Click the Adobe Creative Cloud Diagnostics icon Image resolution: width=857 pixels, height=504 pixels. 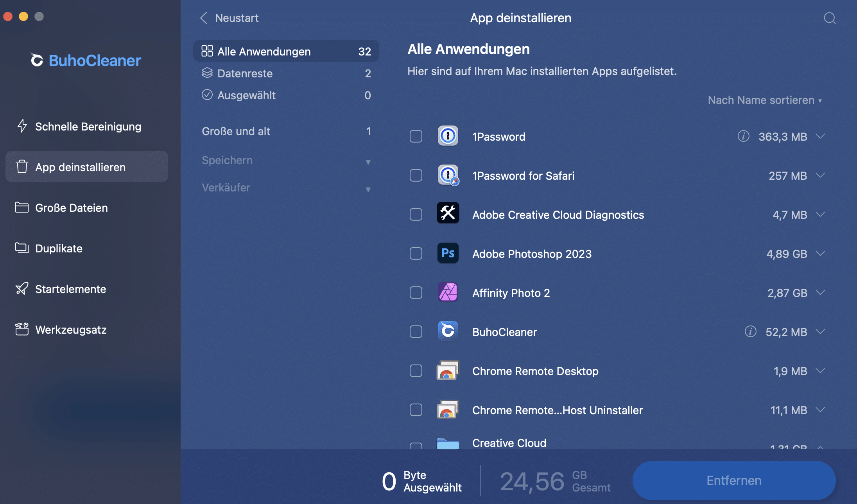[x=448, y=213]
